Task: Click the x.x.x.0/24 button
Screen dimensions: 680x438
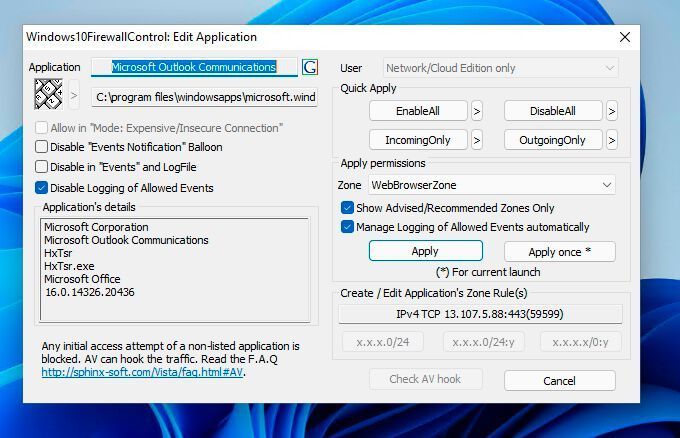Action: point(383,342)
